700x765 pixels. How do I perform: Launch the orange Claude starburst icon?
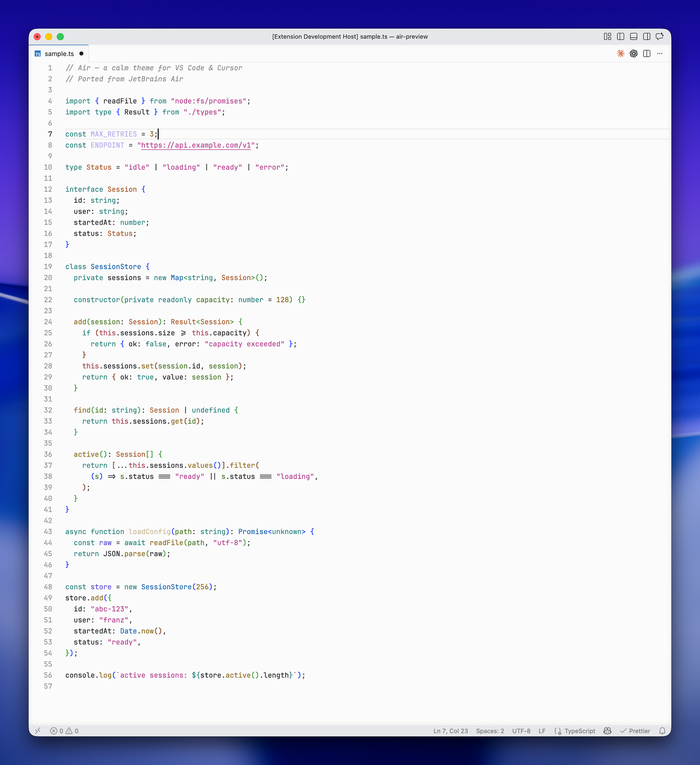pos(621,53)
